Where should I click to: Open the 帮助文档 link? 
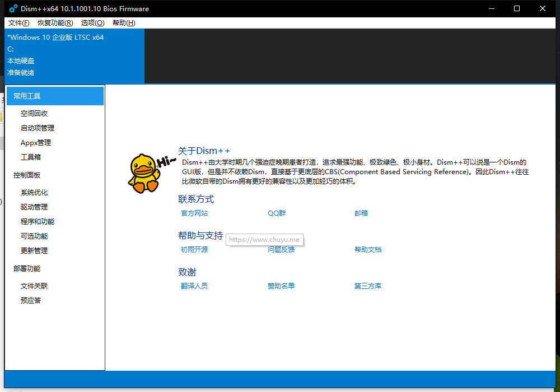368,250
